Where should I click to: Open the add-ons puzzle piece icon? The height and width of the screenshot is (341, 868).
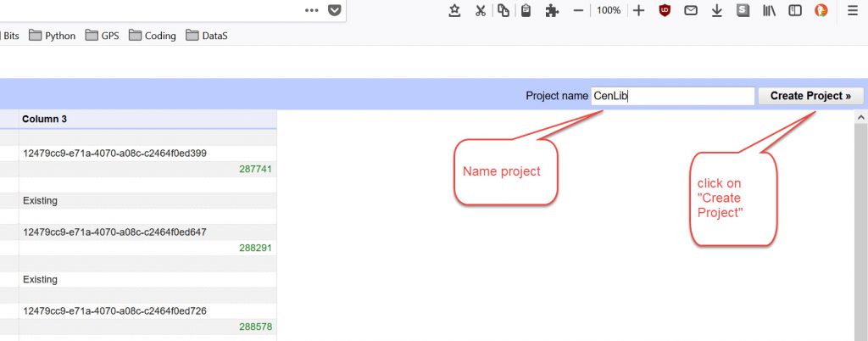(x=553, y=10)
